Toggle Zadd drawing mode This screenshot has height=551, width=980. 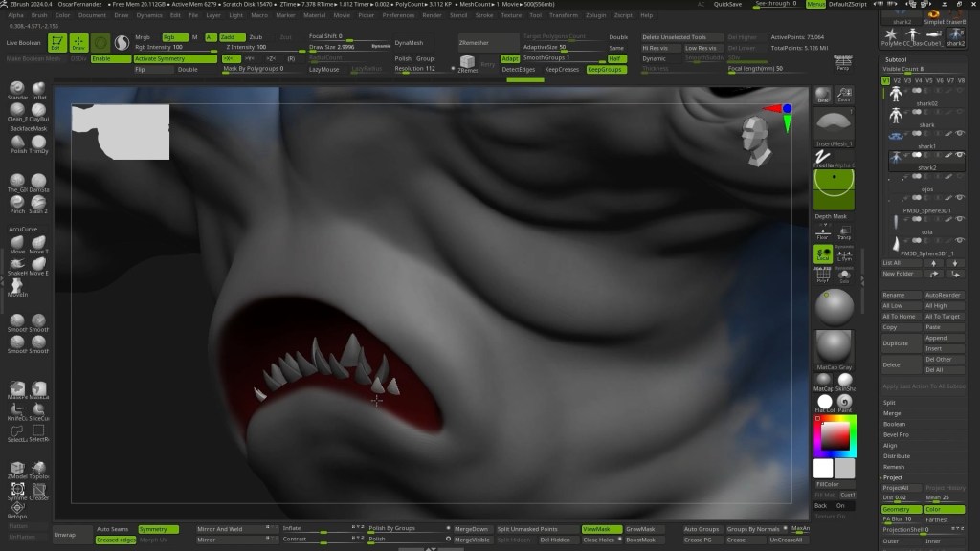232,37
